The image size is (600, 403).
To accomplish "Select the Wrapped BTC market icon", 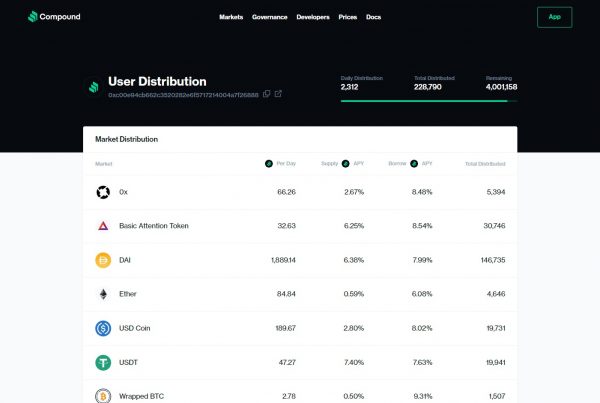I will coord(103,396).
